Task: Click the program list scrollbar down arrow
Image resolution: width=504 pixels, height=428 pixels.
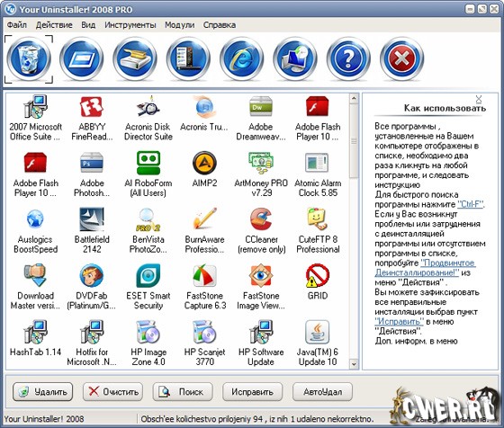Action: 354,364
